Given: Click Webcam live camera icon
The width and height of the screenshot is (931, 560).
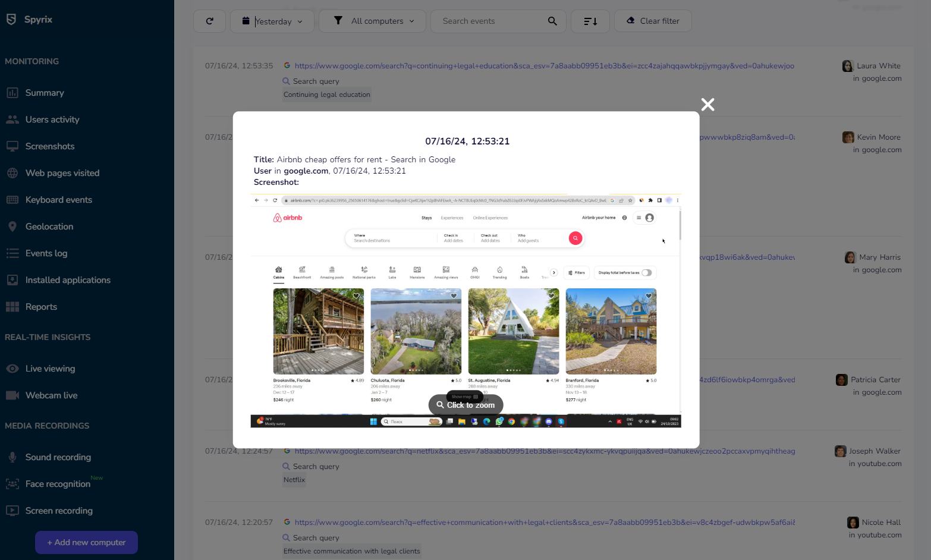Looking at the screenshot, I should tap(12, 395).
